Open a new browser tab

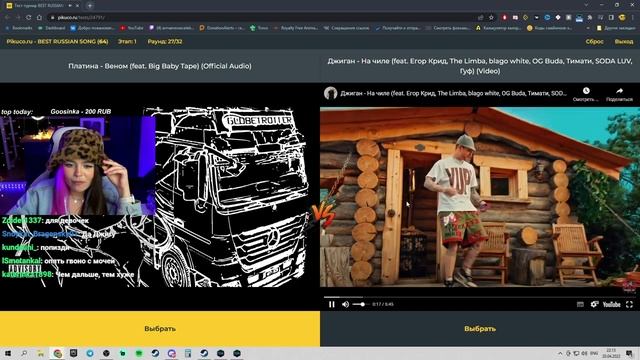coord(90,6)
